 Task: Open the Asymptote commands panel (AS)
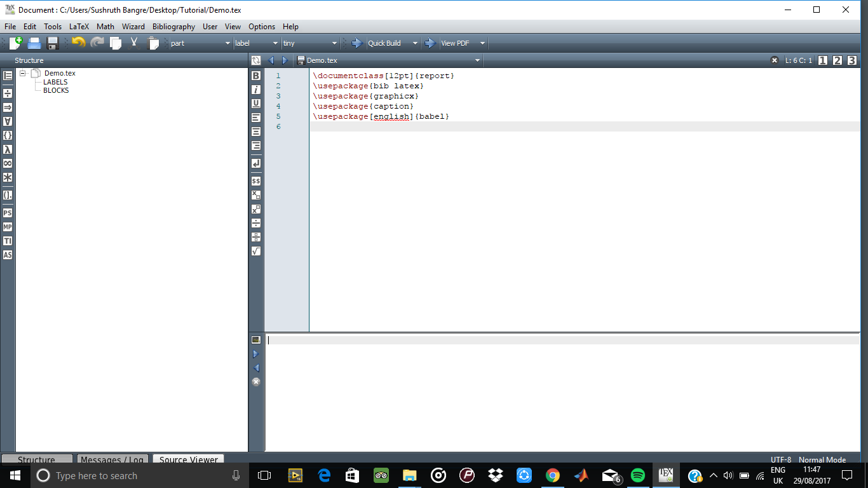pyautogui.click(x=8, y=255)
